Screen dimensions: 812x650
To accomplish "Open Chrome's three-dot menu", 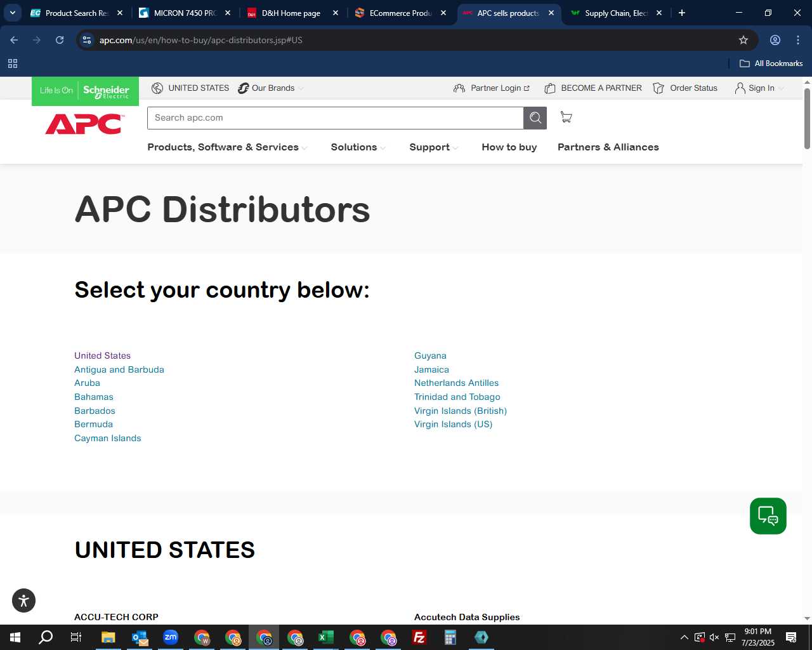I will pyautogui.click(x=798, y=40).
